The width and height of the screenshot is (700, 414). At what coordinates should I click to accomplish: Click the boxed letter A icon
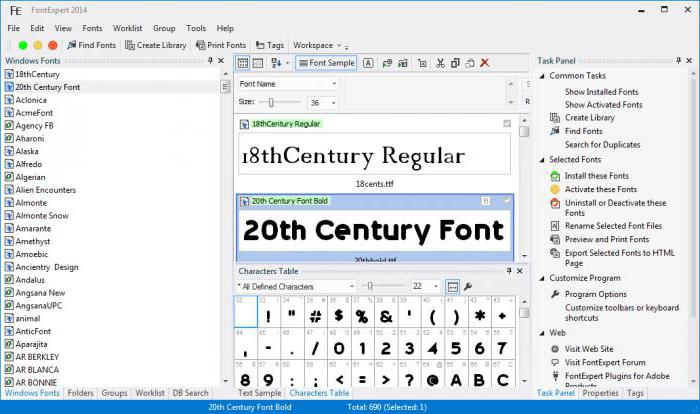(368, 63)
